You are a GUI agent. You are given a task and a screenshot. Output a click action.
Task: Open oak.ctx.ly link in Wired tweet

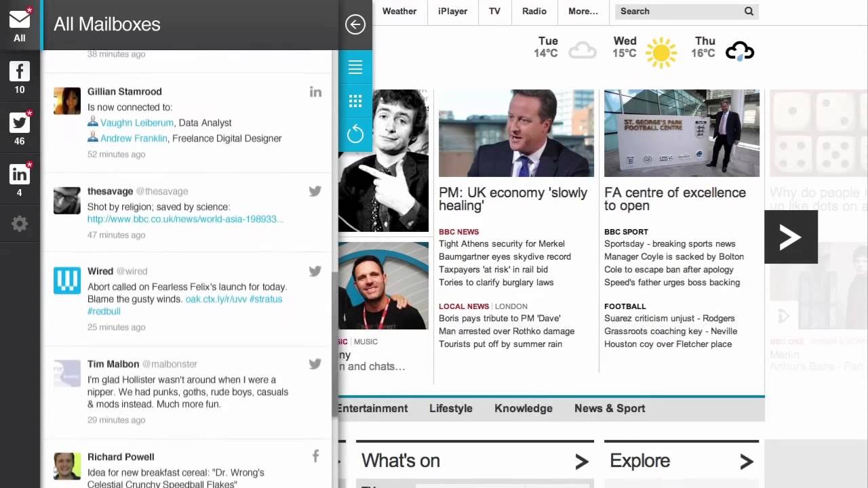216,299
